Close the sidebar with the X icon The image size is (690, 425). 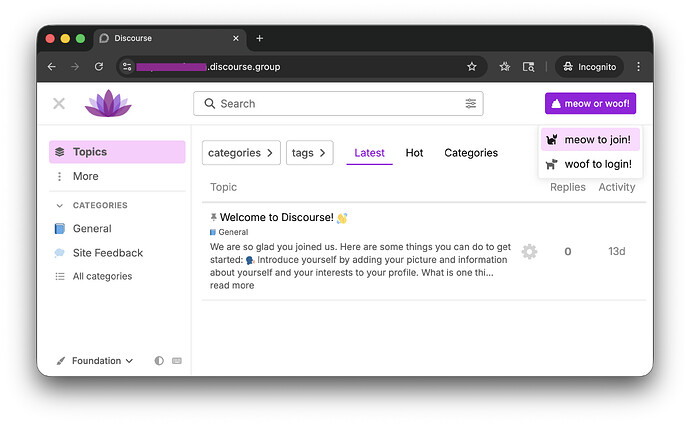59,104
